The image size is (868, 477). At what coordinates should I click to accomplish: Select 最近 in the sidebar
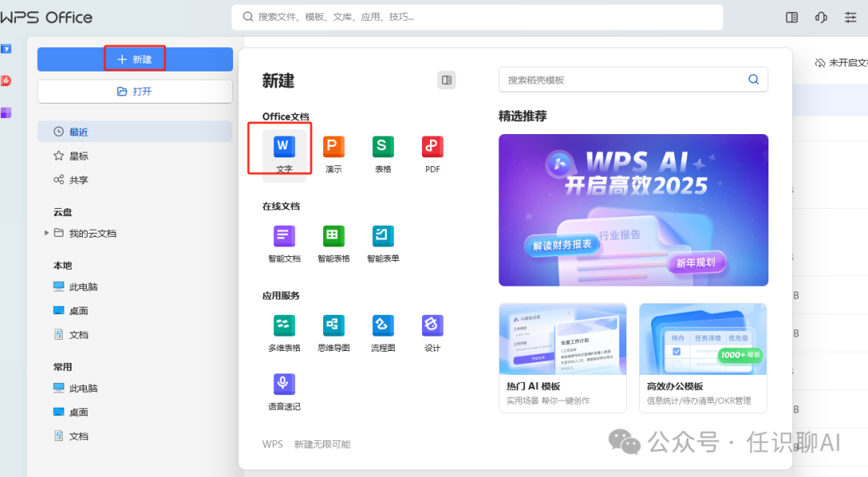tap(135, 132)
